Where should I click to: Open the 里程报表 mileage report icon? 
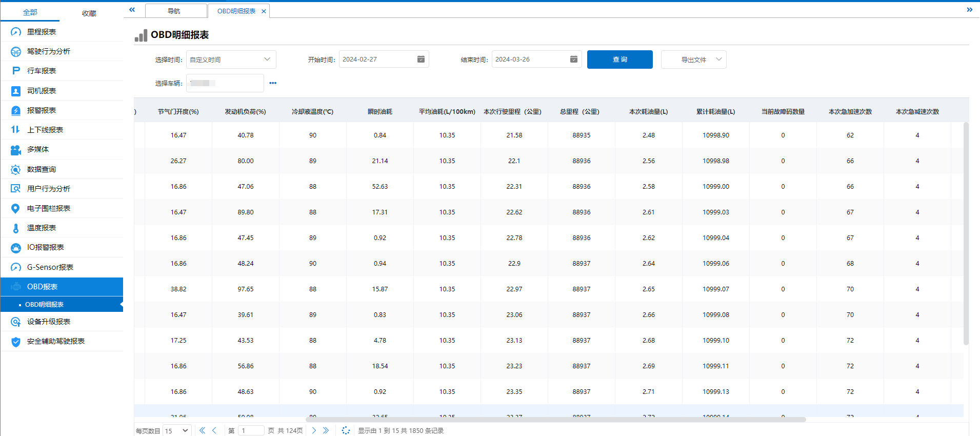pyautogui.click(x=16, y=32)
